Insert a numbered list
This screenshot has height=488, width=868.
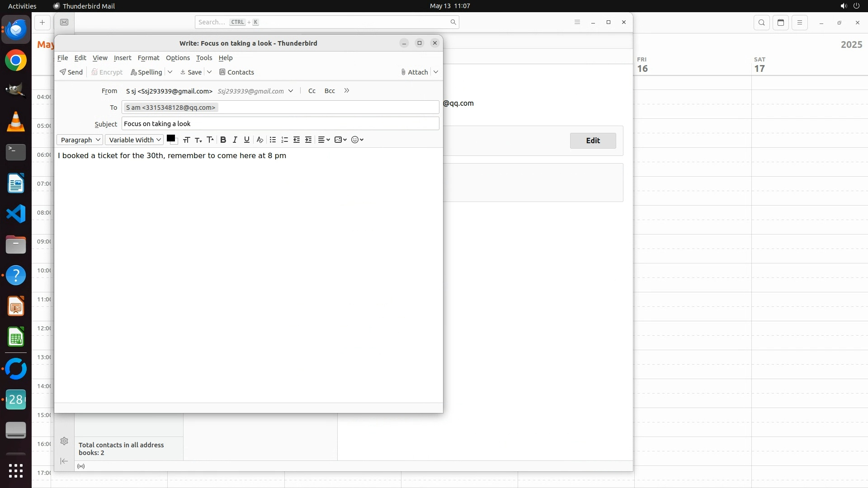click(x=284, y=140)
